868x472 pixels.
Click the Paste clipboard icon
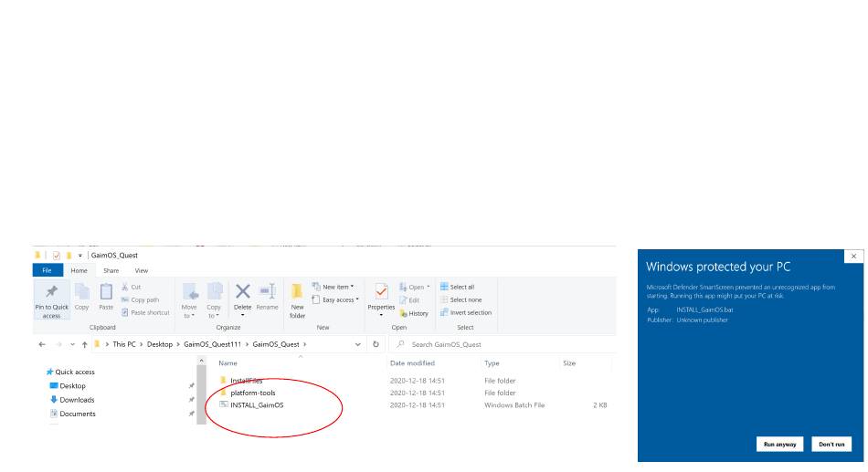pyautogui.click(x=106, y=291)
